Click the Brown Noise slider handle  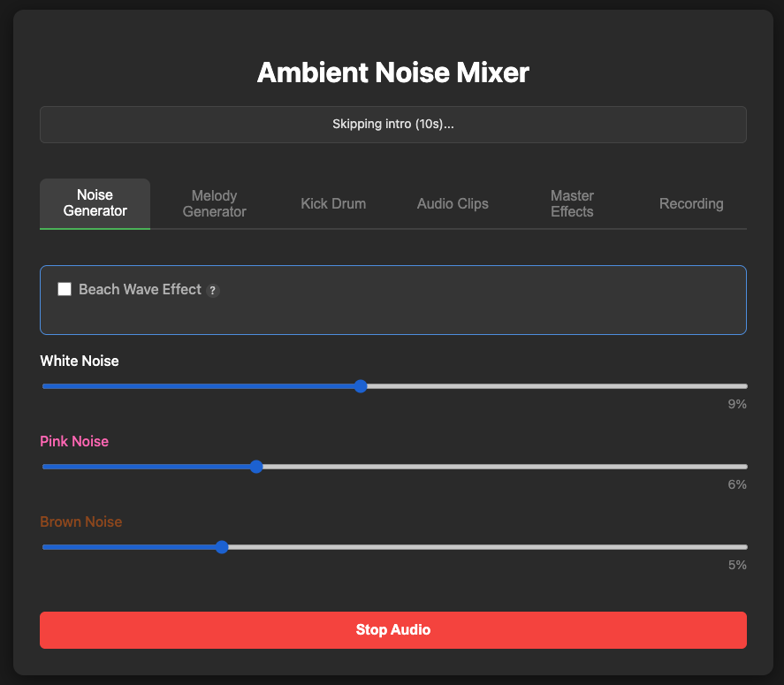click(x=222, y=547)
